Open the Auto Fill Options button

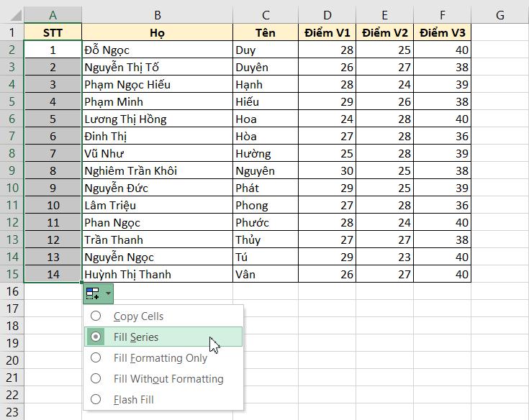pos(98,293)
